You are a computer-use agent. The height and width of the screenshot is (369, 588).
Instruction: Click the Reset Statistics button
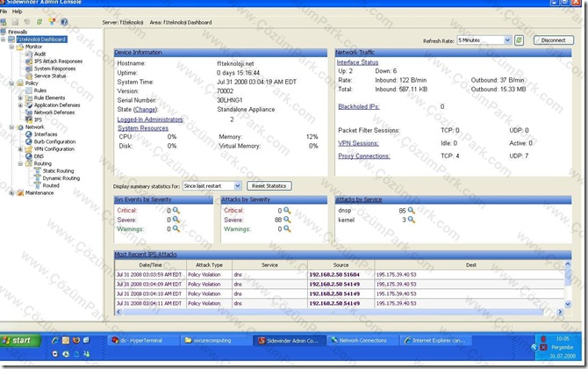[x=269, y=185]
